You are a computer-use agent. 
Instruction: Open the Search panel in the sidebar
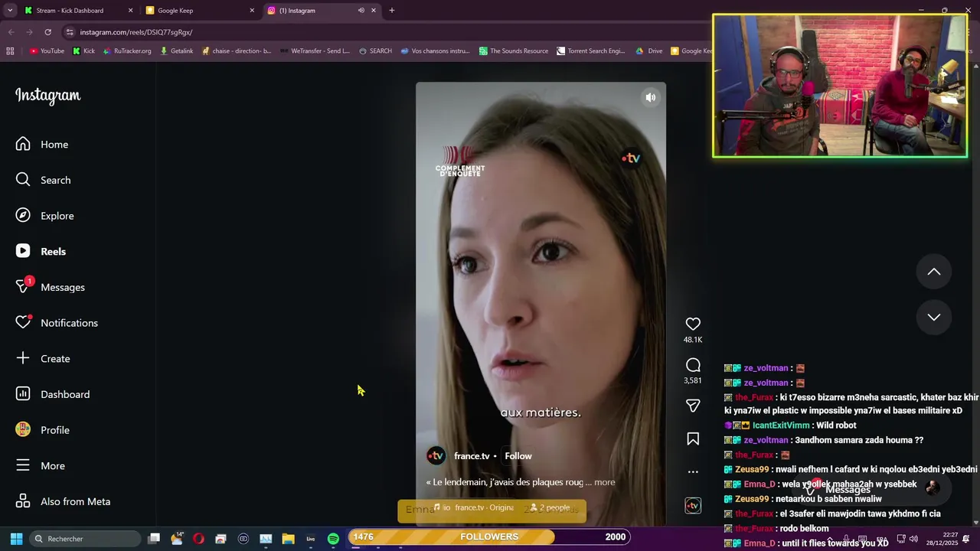(43, 180)
